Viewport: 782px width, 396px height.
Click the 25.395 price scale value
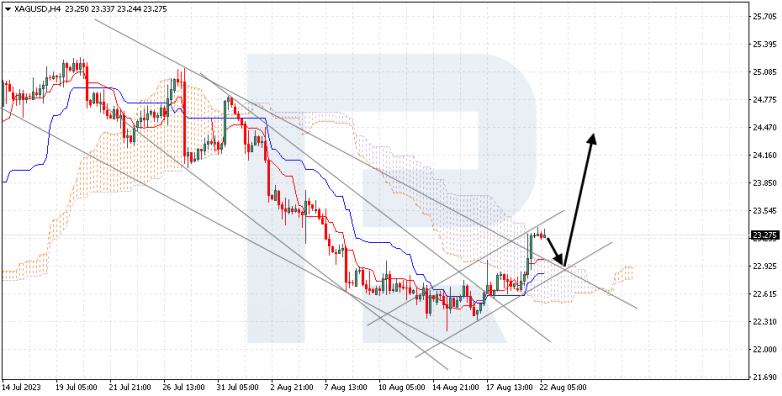click(x=764, y=44)
